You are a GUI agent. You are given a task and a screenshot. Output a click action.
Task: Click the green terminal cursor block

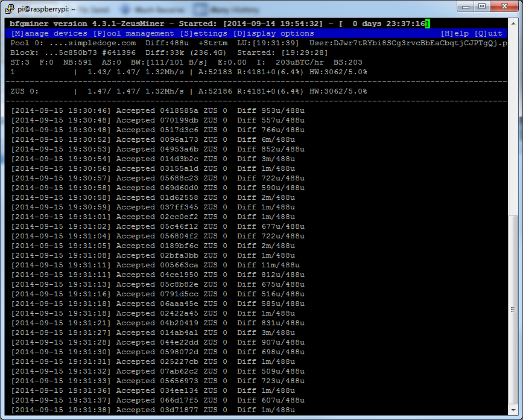[x=428, y=24]
